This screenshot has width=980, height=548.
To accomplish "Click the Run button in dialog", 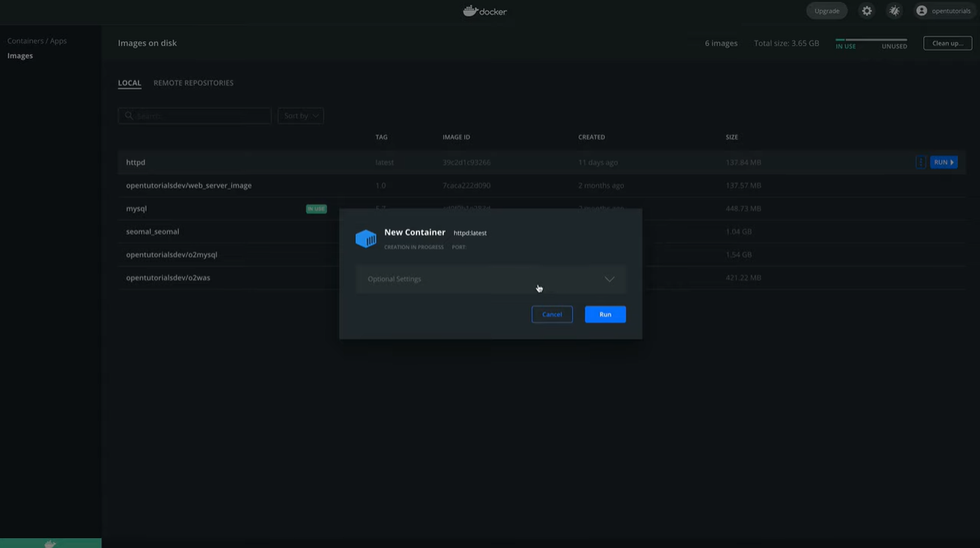I will (605, 314).
